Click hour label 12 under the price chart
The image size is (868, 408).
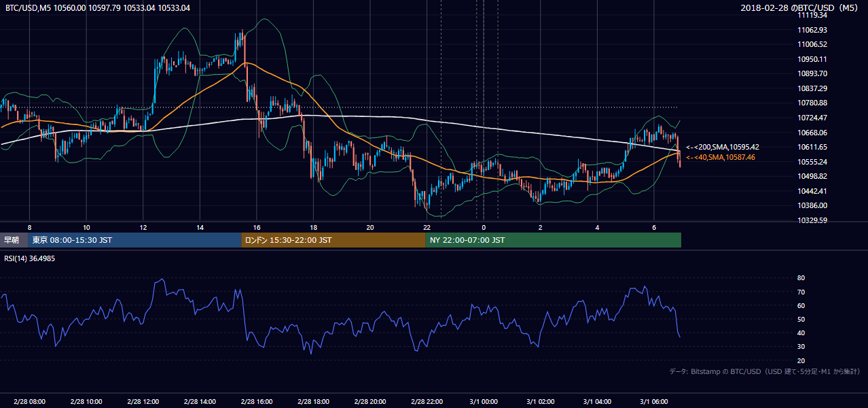click(143, 227)
